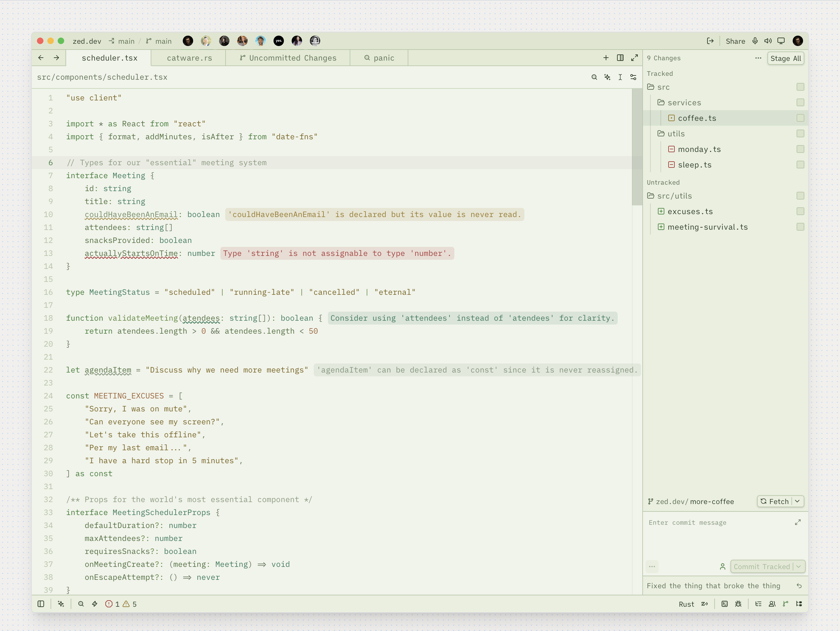Screen dimensions: 840x631
Task: Click the microphone mute icon in title bar
Action: [x=755, y=41]
